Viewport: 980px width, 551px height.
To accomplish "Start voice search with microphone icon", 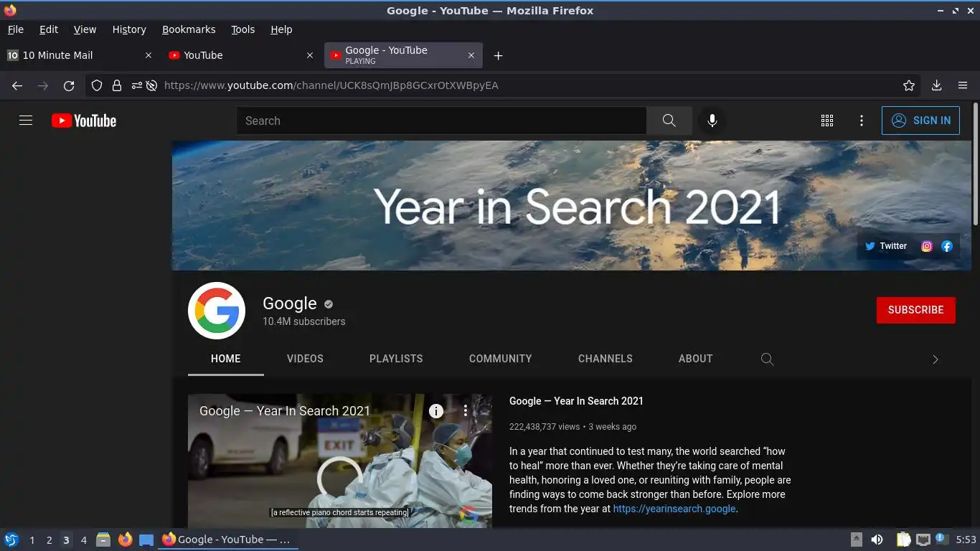I will click(x=712, y=121).
